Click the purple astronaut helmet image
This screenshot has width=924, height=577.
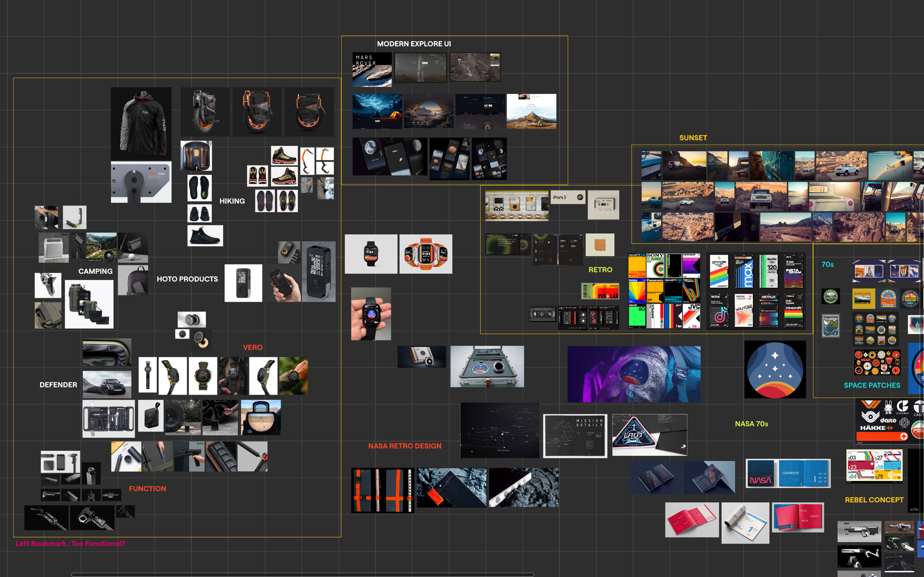[634, 374]
